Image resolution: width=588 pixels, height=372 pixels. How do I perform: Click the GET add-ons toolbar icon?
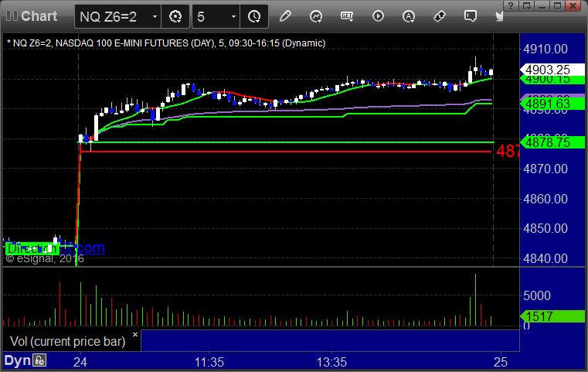[347, 16]
